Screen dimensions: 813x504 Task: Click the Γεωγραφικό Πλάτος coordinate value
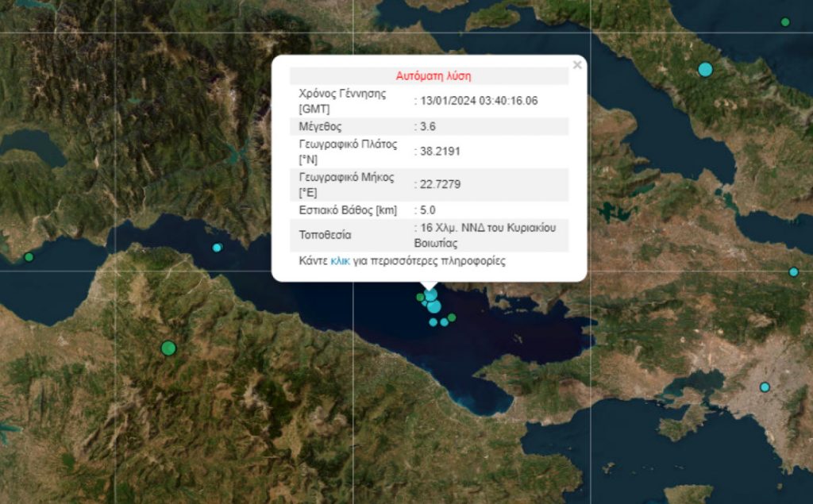[441, 151]
